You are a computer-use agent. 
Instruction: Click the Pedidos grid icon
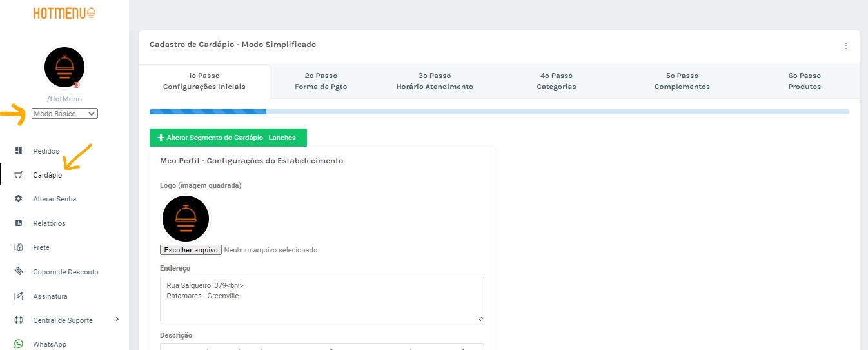[x=19, y=150]
